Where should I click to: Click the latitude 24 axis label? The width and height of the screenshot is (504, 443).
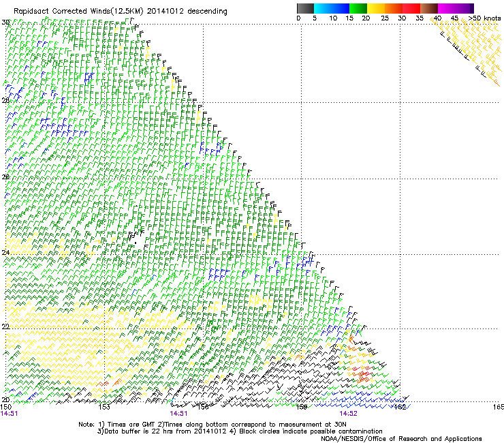5,253
